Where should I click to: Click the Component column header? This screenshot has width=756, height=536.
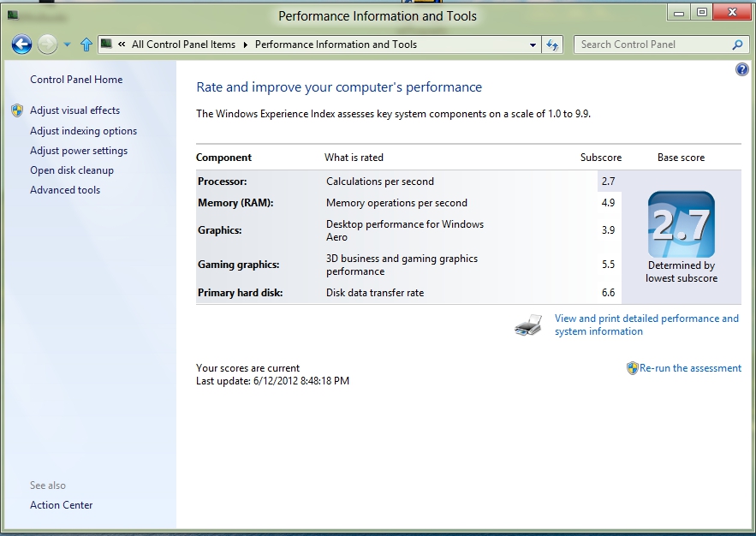[223, 158]
